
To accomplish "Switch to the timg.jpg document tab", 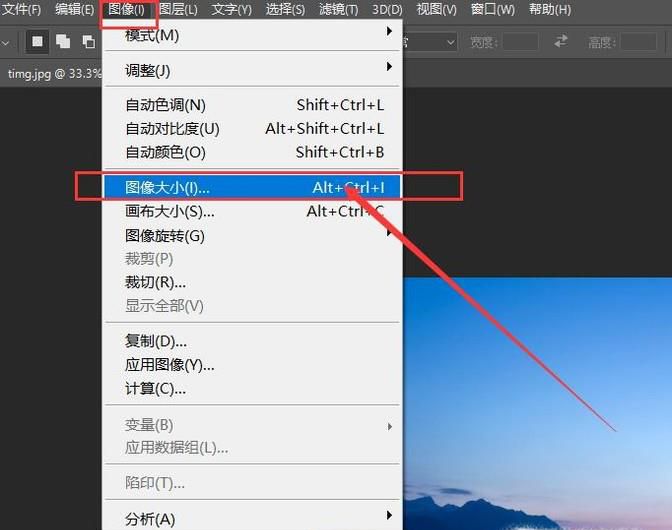I will [54, 74].
